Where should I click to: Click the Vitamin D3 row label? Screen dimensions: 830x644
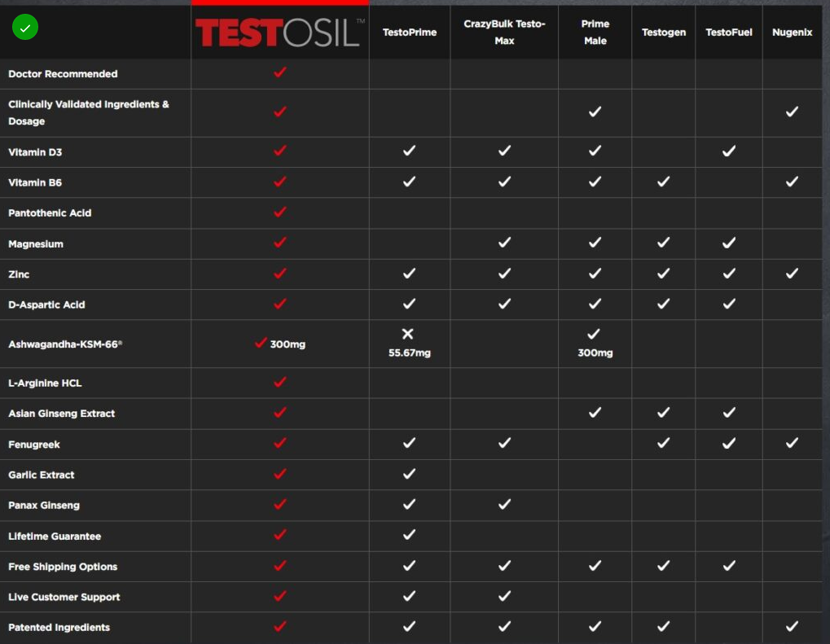click(x=35, y=152)
